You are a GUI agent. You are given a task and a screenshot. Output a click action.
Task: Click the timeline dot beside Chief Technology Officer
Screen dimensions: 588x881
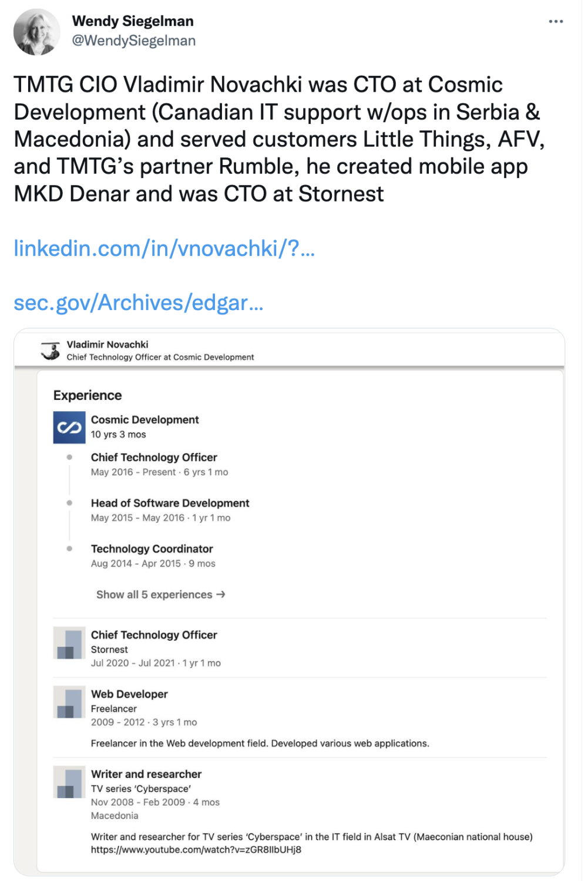pos(69,458)
